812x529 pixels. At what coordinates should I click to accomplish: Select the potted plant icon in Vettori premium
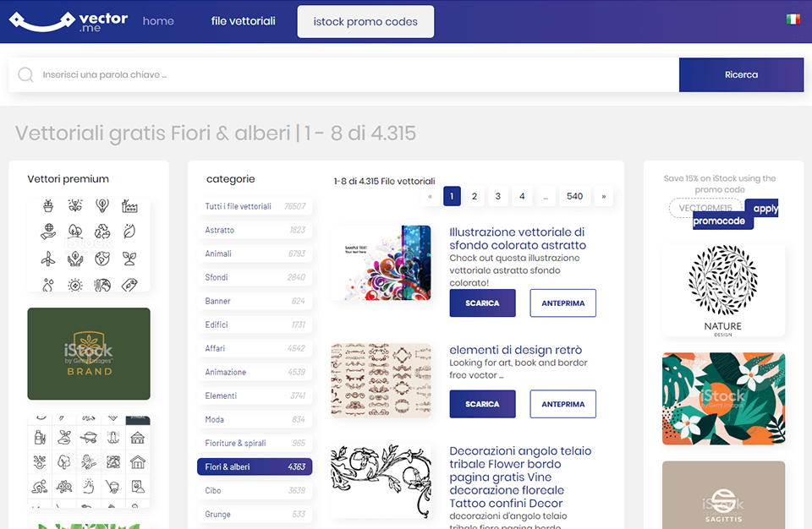[47, 206]
